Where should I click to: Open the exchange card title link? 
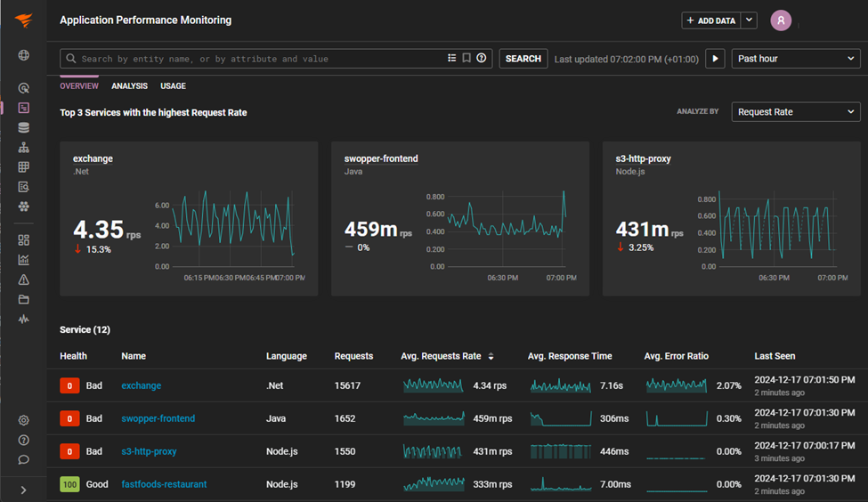tap(93, 158)
